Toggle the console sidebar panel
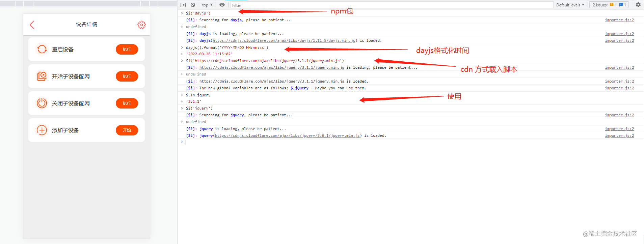Viewport: 644px width, 244px height. point(183,5)
